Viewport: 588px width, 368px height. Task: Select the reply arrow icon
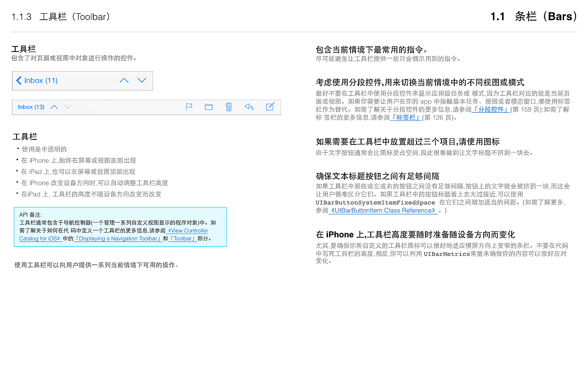click(249, 106)
